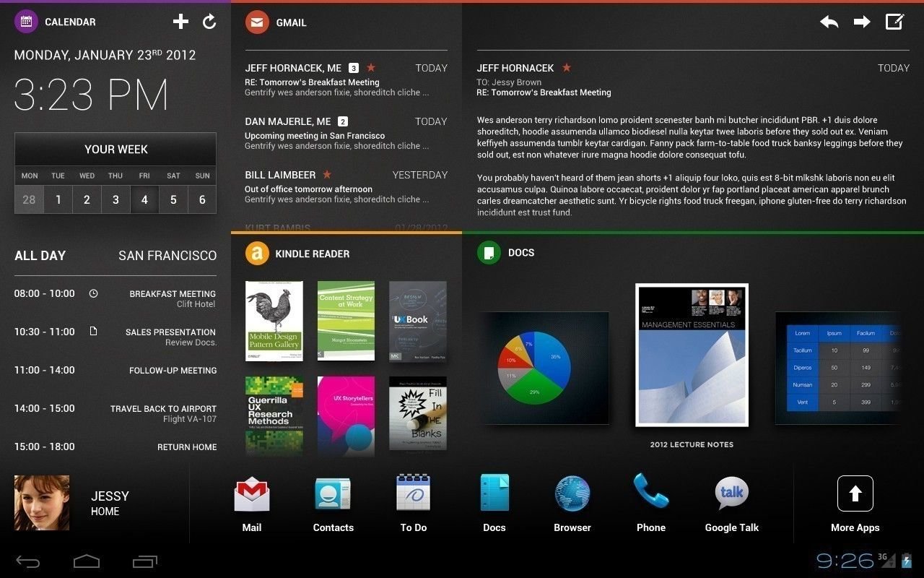
Task: Open the Phone app
Action: point(651,504)
